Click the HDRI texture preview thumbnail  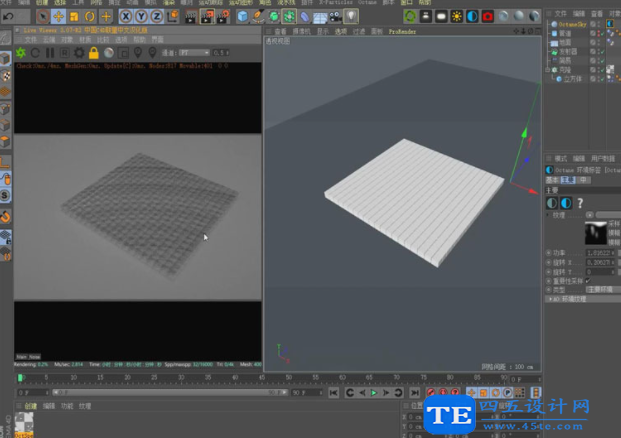[x=596, y=233]
